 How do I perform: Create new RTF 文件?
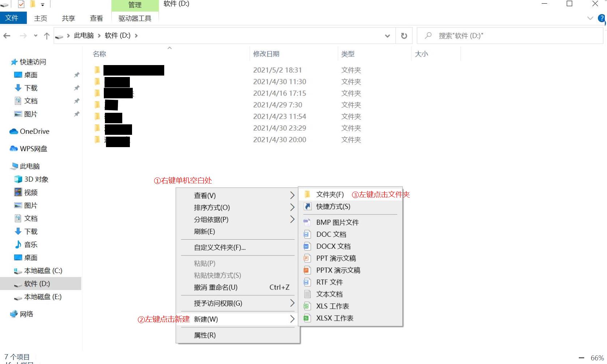(x=350, y=282)
